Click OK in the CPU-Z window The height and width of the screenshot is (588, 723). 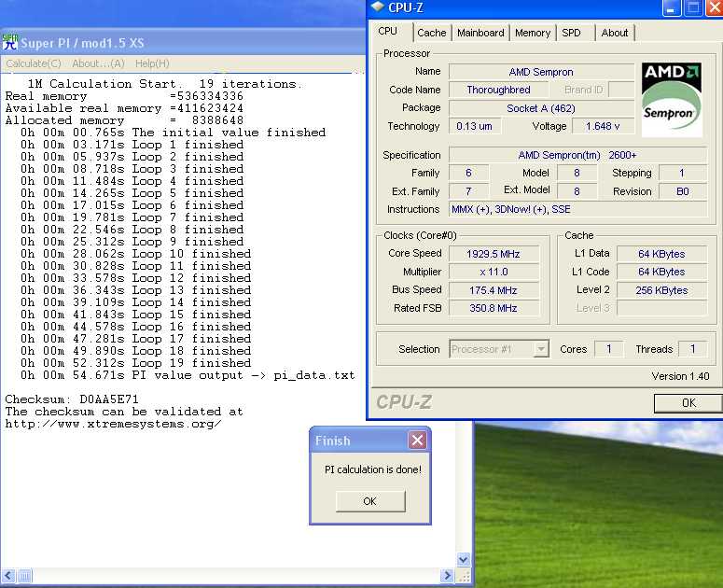point(688,403)
